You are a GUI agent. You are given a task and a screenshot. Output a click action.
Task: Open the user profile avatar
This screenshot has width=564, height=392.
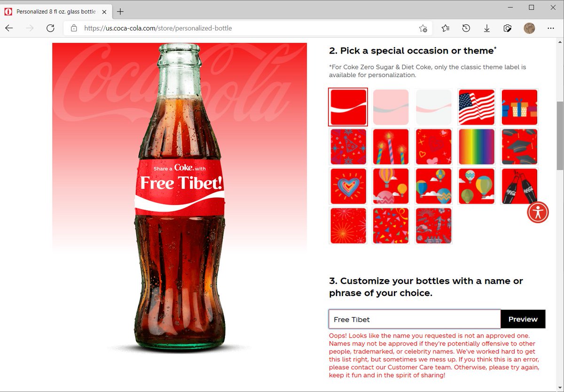point(529,28)
